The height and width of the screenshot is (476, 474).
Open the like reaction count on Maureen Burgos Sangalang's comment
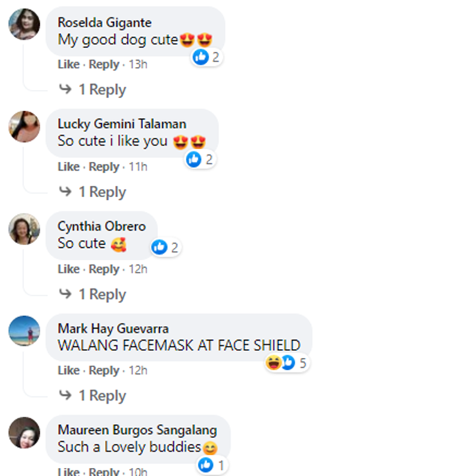point(212,465)
